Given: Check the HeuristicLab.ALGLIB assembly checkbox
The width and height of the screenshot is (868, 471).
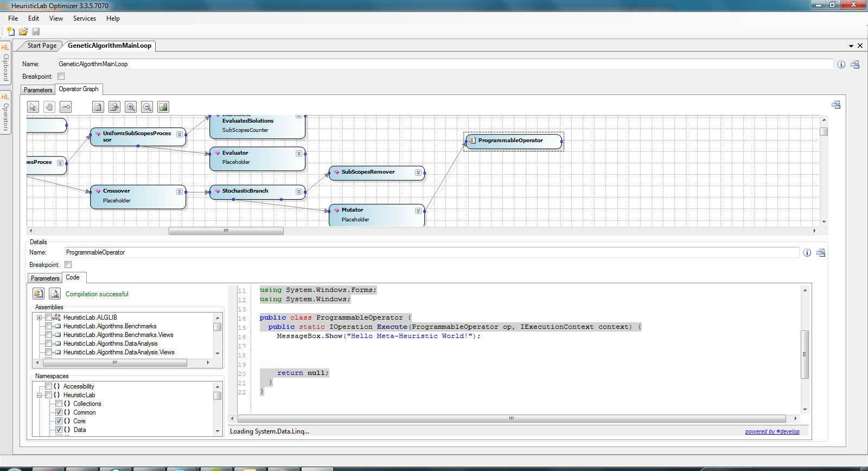Looking at the screenshot, I should point(49,317).
